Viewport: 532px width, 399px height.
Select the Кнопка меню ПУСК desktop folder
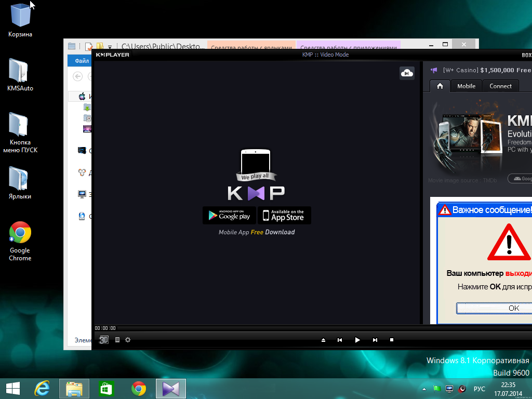pyautogui.click(x=20, y=132)
